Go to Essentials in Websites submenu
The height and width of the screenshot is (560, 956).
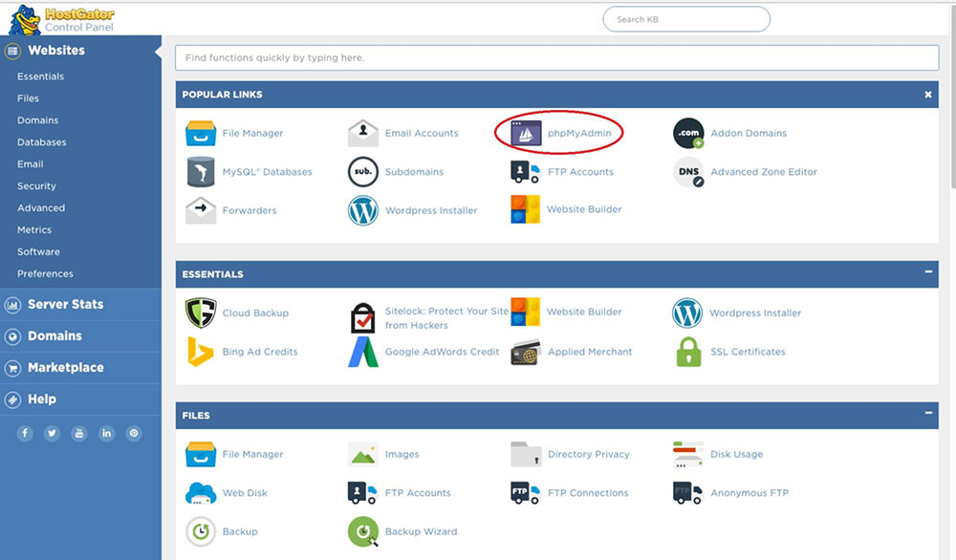pos(40,76)
